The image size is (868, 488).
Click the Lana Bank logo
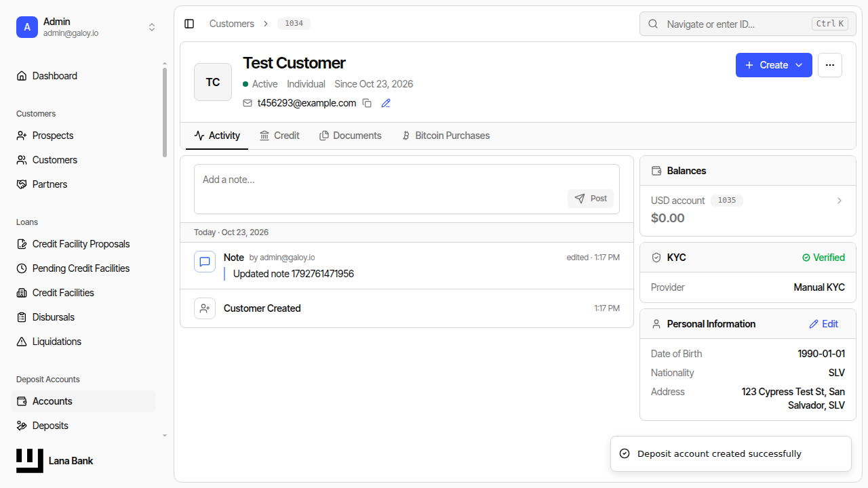(30, 461)
